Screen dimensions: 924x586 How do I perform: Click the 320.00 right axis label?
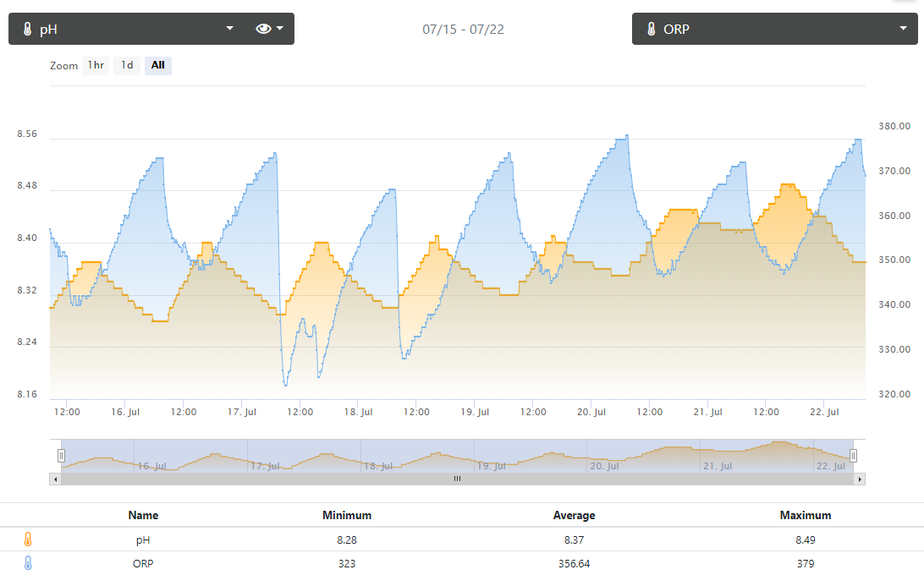(894, 394)
